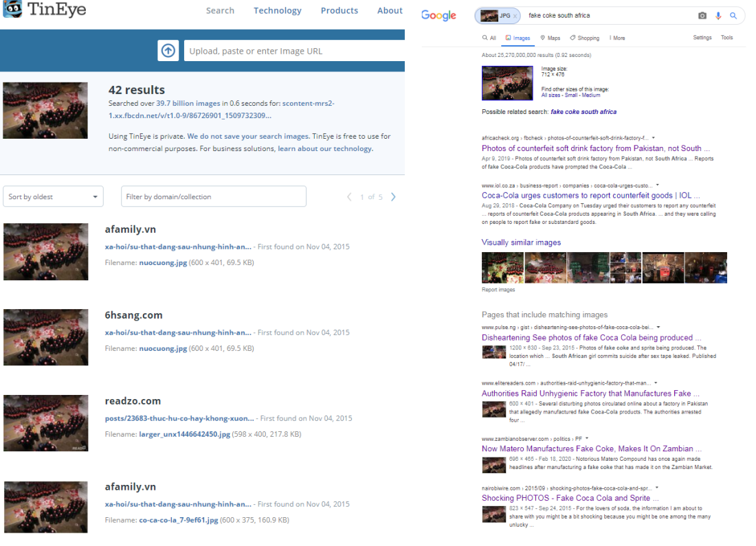Click thumbnail beside nairobiwire Shocking PHOTOS result
The width and height of the screenshot is (756, 546).
pos(493,514)
